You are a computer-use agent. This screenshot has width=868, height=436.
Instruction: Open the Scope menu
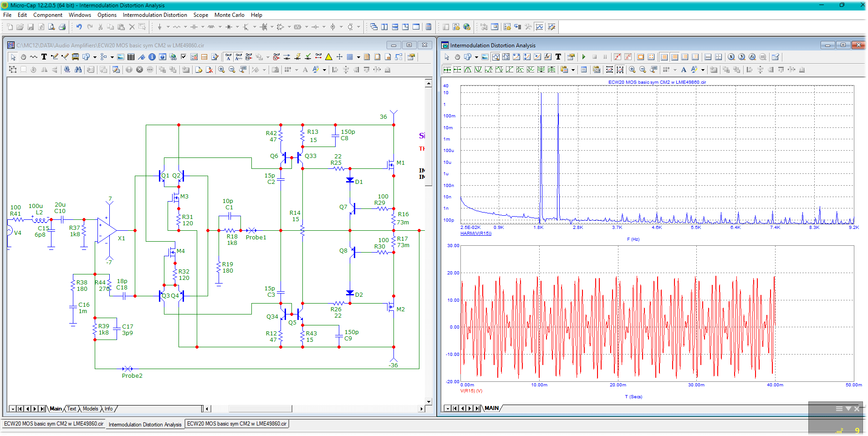200,15
